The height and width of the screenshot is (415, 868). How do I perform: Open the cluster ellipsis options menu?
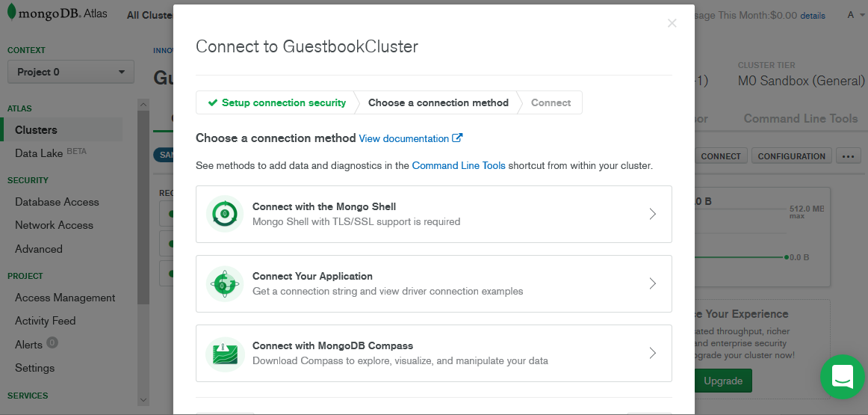pos(847,156)
